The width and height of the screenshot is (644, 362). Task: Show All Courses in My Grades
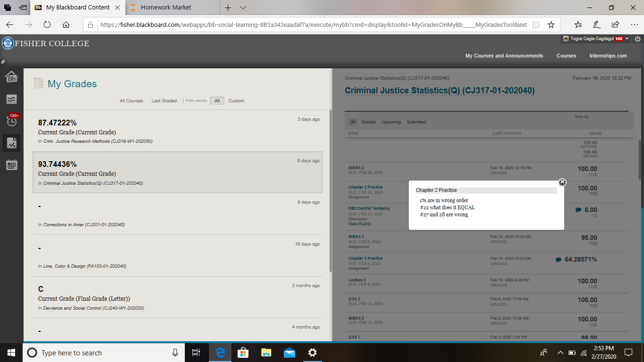click(132, 101)
